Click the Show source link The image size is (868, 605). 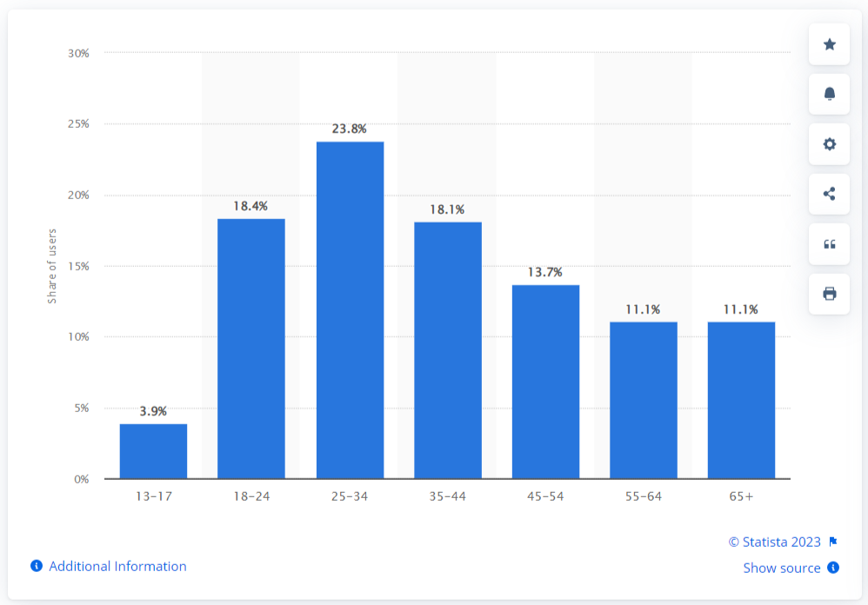point(781,568)
